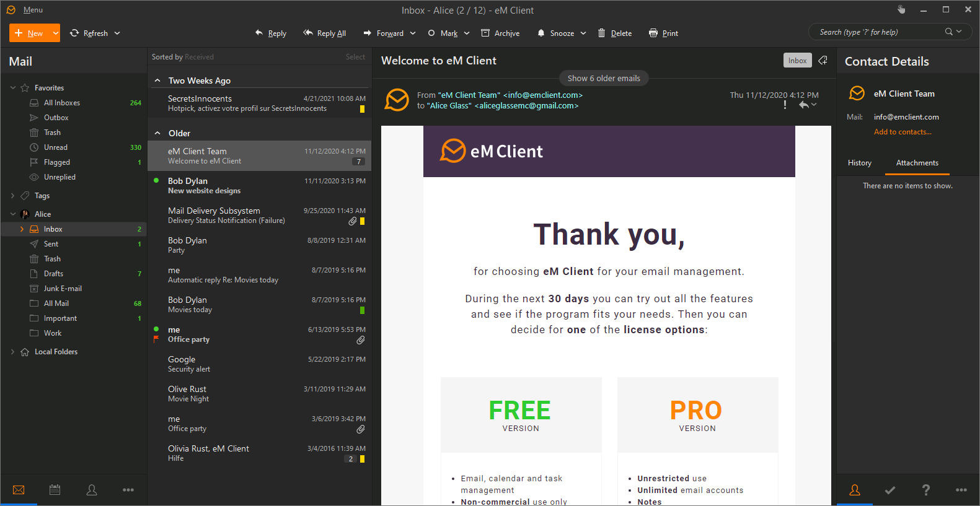Switch to the History tab
Image resolution: width=980 pixels, height=506 pixels.
[860, 163]
